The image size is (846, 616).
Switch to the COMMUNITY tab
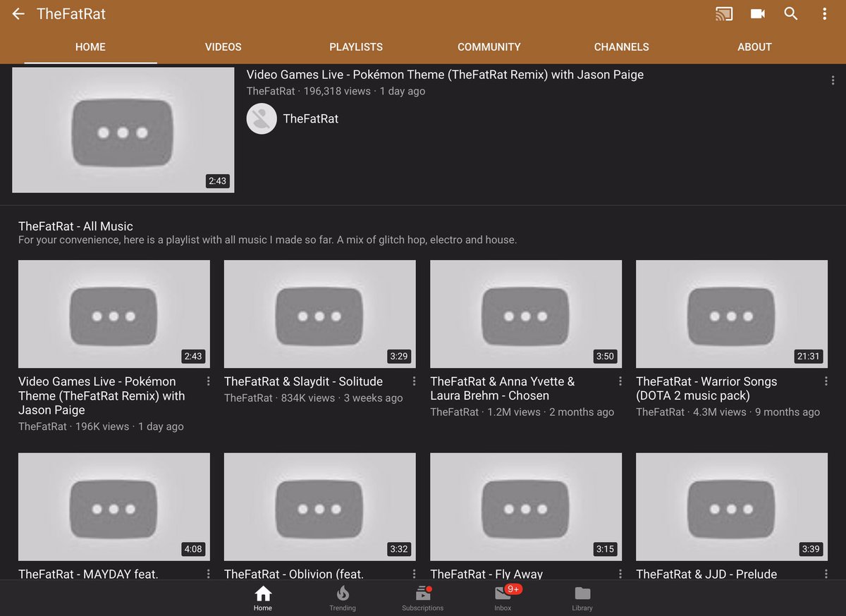click(x=489, y=47)
